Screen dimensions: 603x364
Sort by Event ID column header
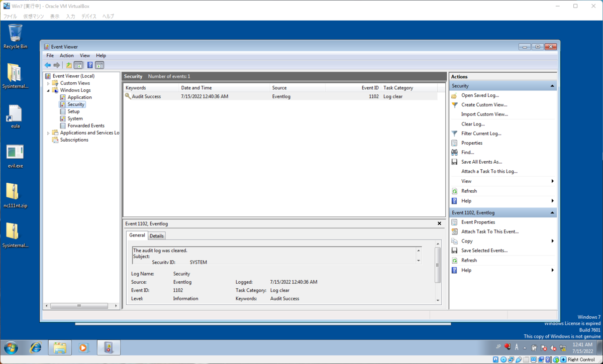(353, 88)
